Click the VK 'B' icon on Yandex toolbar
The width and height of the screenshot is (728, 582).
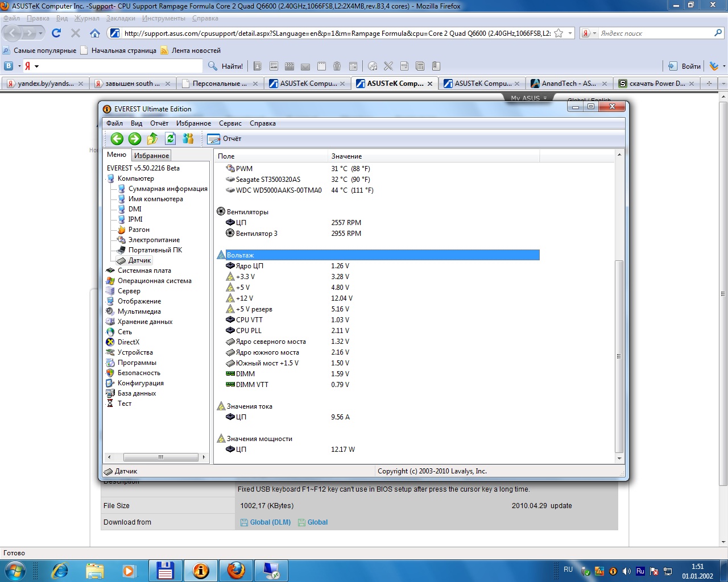point(9,66)
